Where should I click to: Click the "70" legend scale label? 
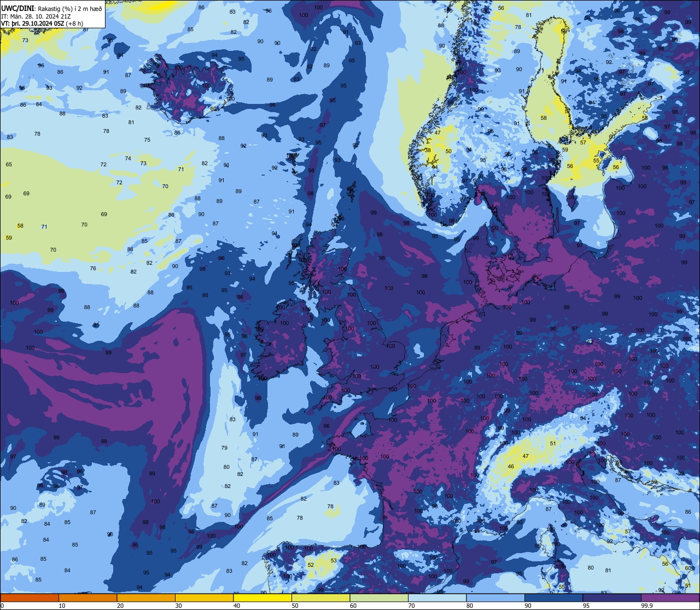pyautogui.click(x=411, y=606)
